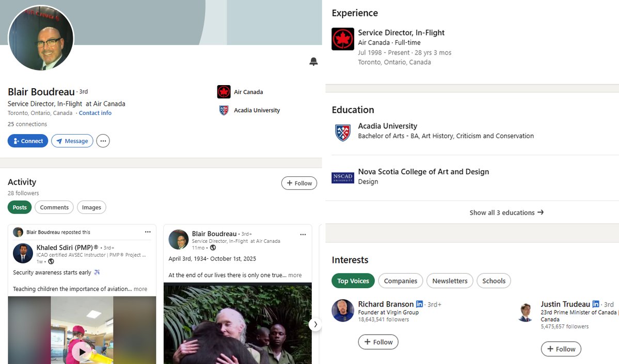Click Justin Trudeau's profile picture

[x=526, y=312]
